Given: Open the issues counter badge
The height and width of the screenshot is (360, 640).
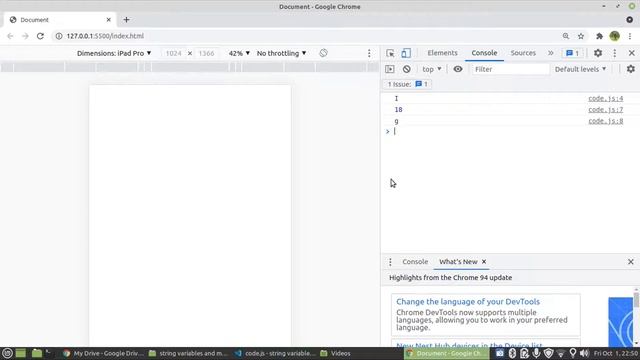Looking at the screenshot, I should click(x=573, y=53).
